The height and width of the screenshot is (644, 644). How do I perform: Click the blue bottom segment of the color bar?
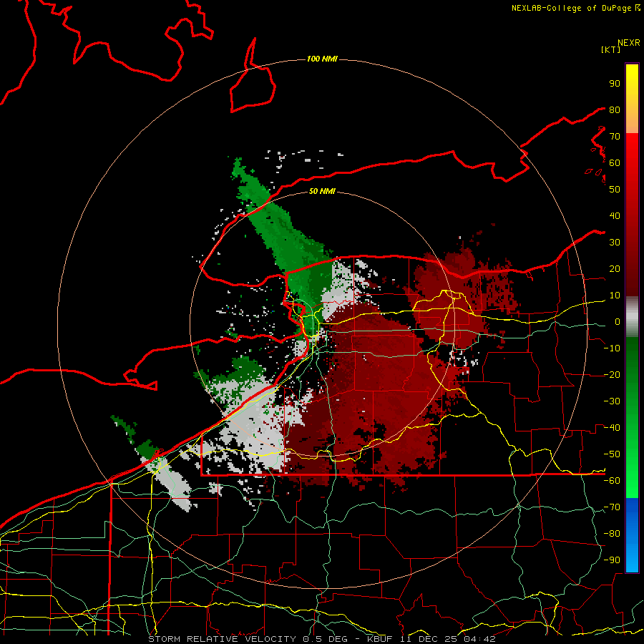click(x=632, y=535)
